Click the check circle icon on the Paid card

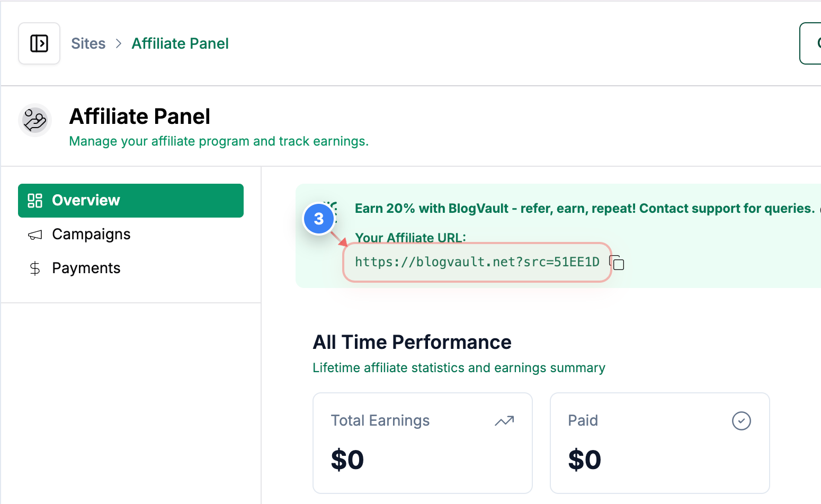click(741, 421)
